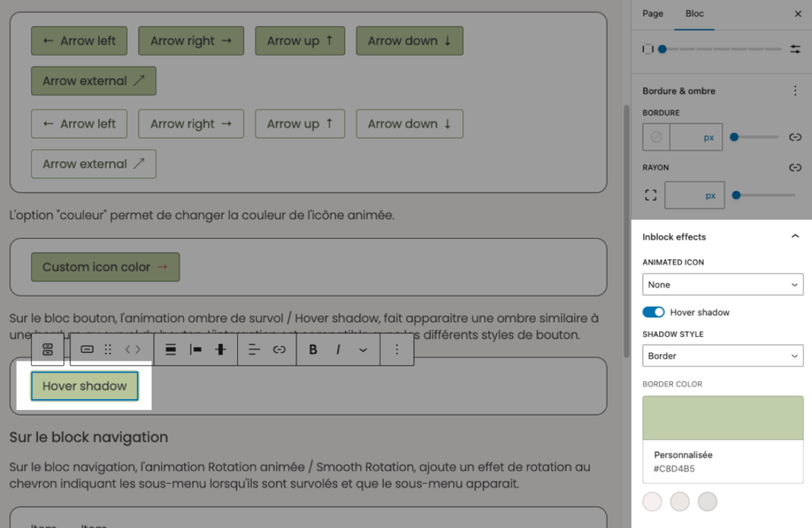Toggle the Hover shadow switch off

(653, 312)
